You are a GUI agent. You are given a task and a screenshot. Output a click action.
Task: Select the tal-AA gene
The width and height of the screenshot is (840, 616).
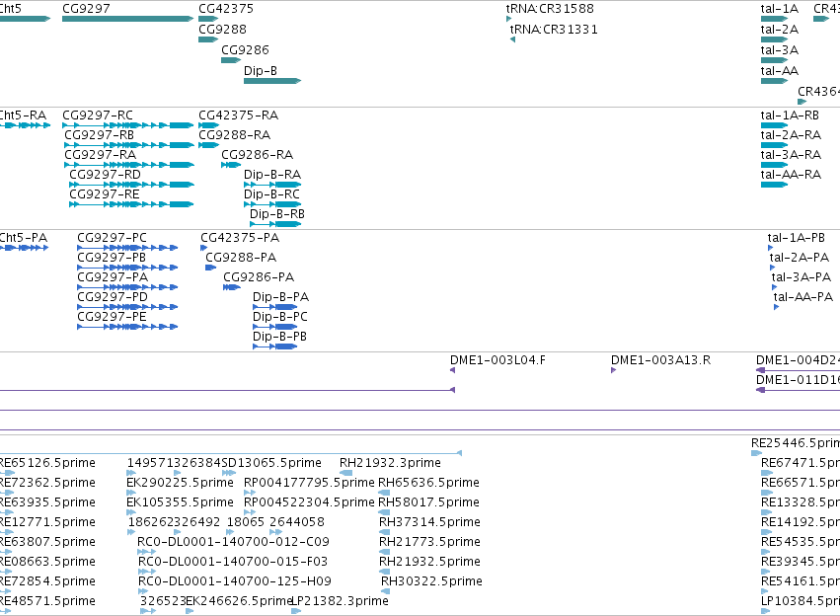(774, 81)
